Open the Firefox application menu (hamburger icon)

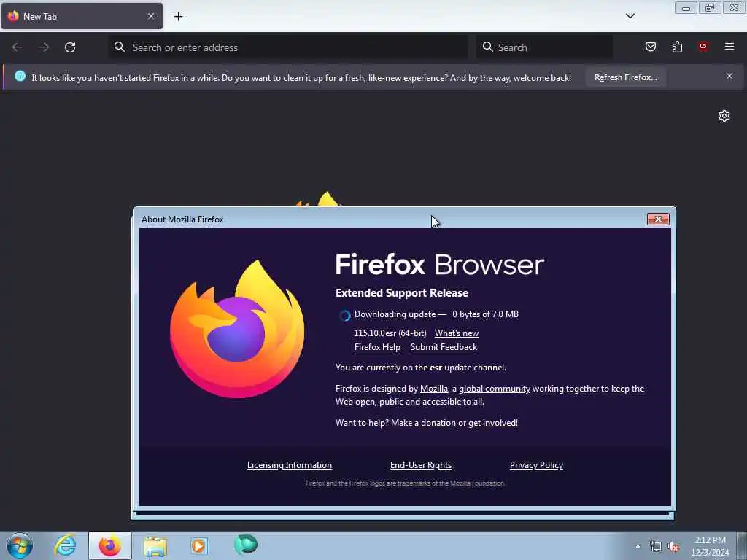pos(729,47)
